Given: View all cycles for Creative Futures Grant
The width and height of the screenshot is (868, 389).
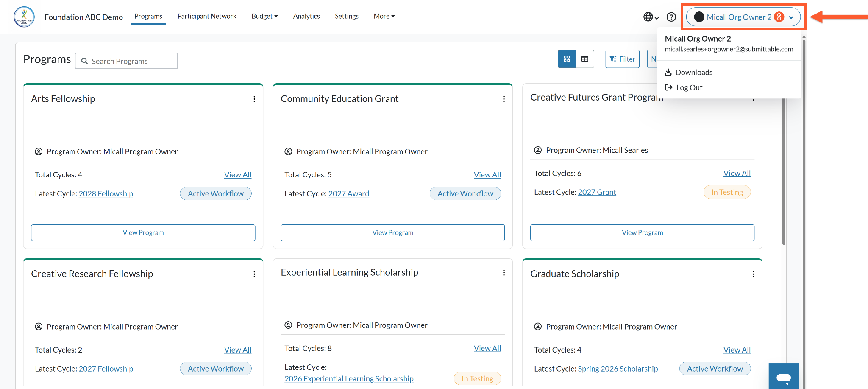Looking at the screenshot, I should click(x=737, y=173).
